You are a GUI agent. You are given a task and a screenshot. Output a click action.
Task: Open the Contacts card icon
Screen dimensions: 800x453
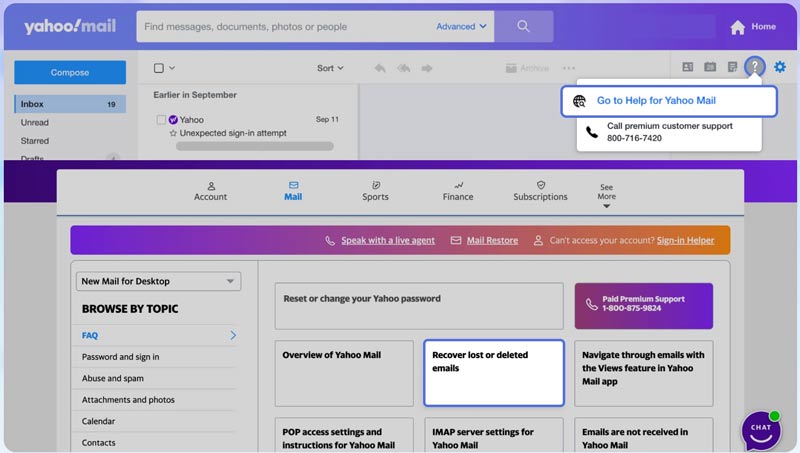tap(688, 67)
